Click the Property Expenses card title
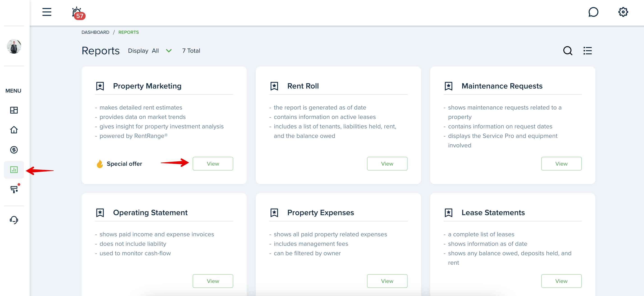Screen dimensions: 644x296 (x=320, y=213)
